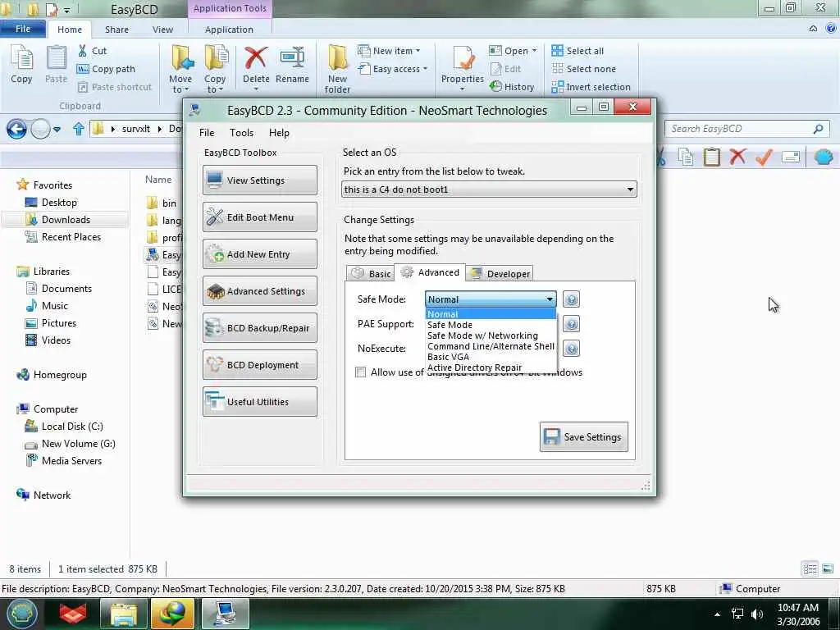Click Invert selection in ribbon
Screen dimensions: 840x630
tap(591, 87)
